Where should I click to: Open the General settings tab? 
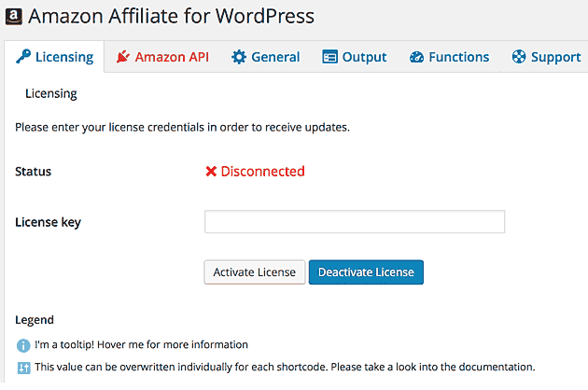(265, 57)
